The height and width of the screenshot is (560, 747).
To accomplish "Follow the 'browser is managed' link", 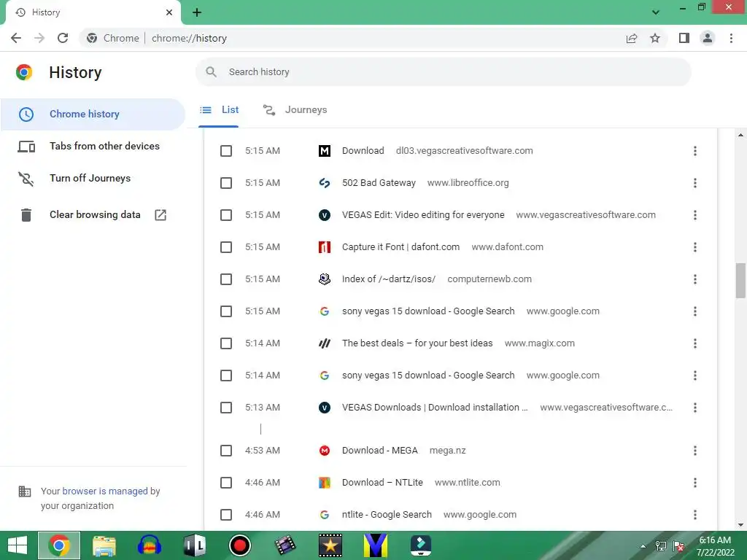I will [x=105, y=491].
